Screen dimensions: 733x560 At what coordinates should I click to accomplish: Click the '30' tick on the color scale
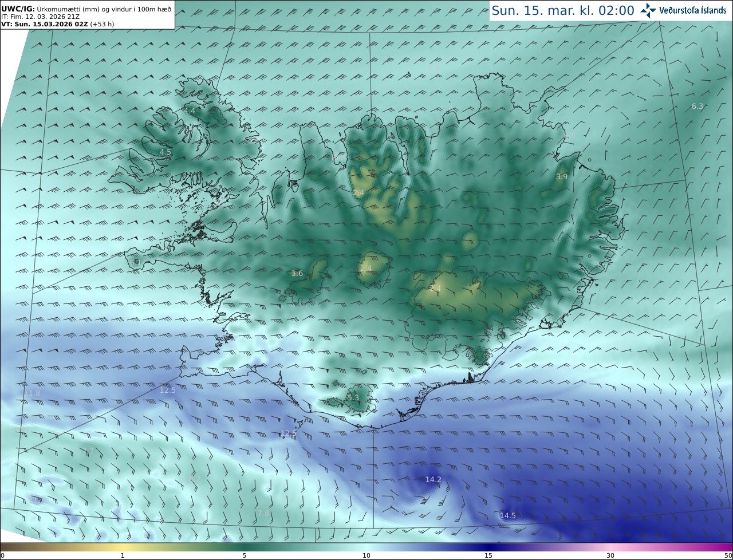coord(610,555)
